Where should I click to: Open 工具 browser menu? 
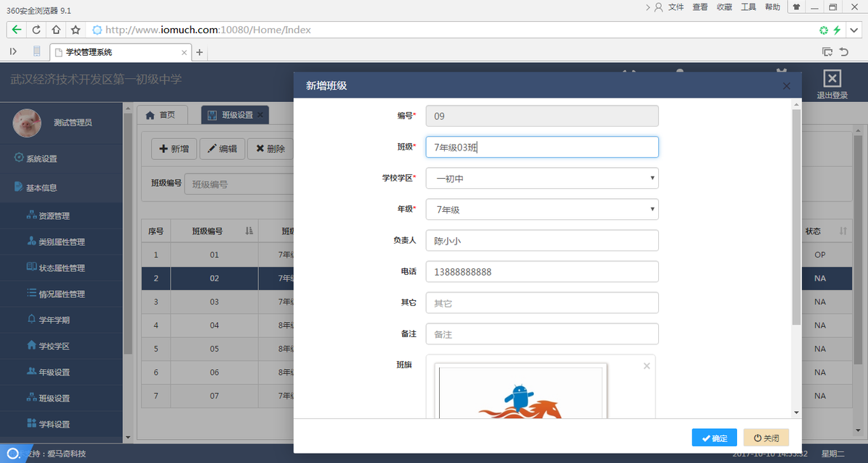click(x=749, y=7)
